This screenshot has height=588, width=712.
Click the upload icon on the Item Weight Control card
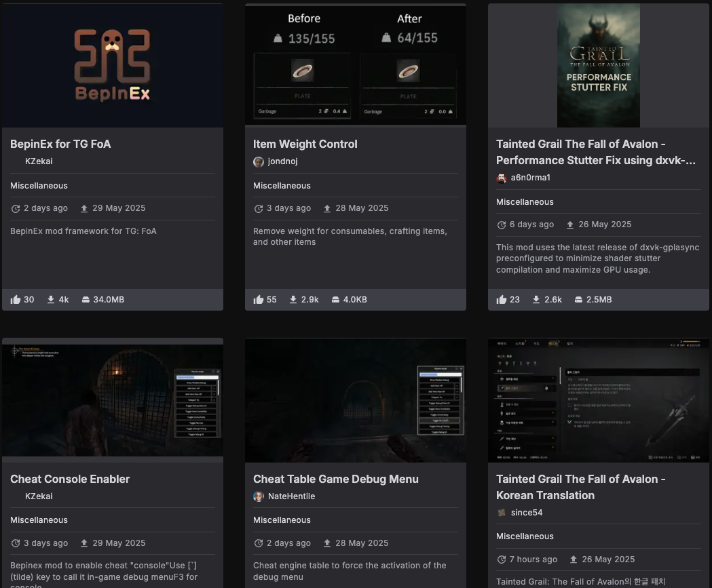327,209
